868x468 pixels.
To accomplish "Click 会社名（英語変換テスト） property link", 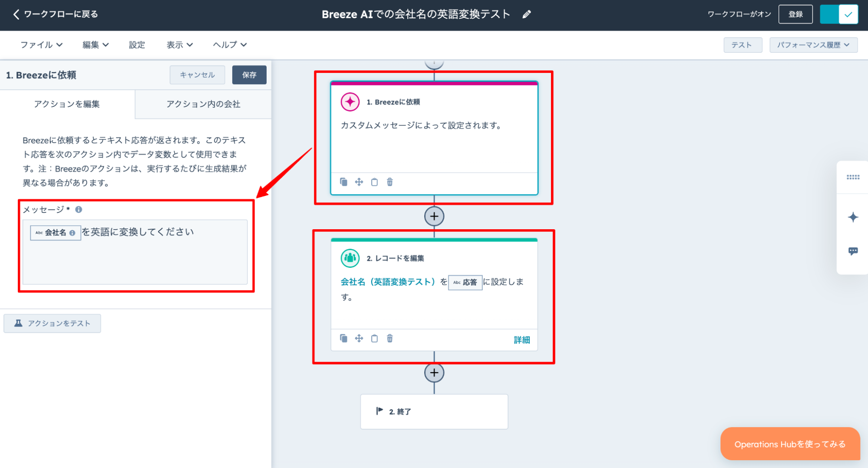I will [x=388, y=282].
